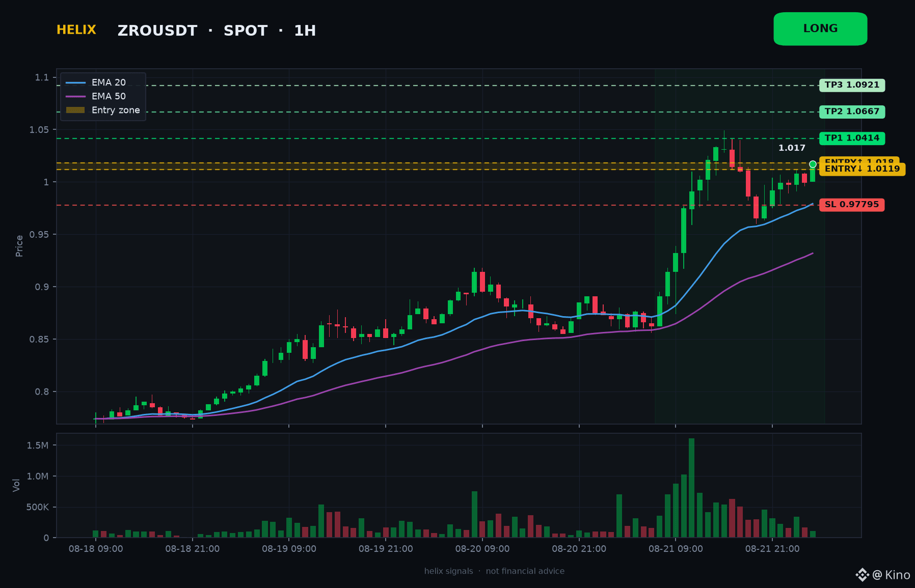Image resolution: width=915 pixels, height=588 pixels.
Task: Click the 08-20 09:00 time axis label
Action: pyautogui.click(x=482, y=549)
